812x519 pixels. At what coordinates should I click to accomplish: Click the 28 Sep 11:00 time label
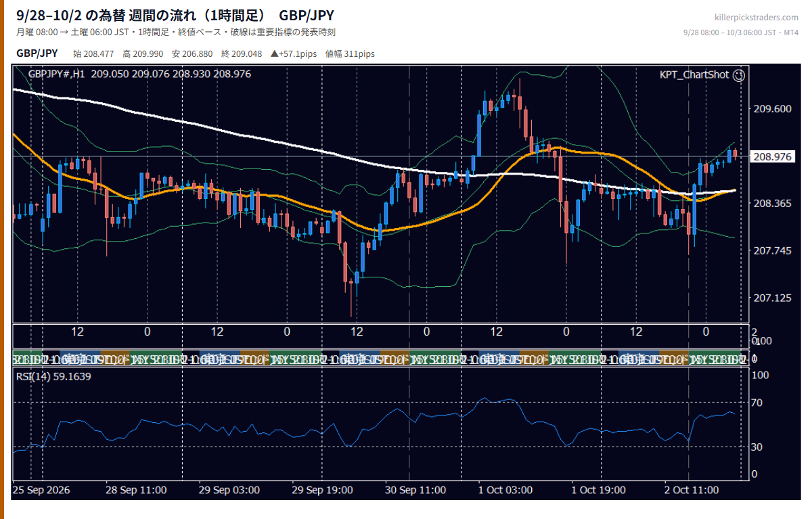[x=137, y=490]
